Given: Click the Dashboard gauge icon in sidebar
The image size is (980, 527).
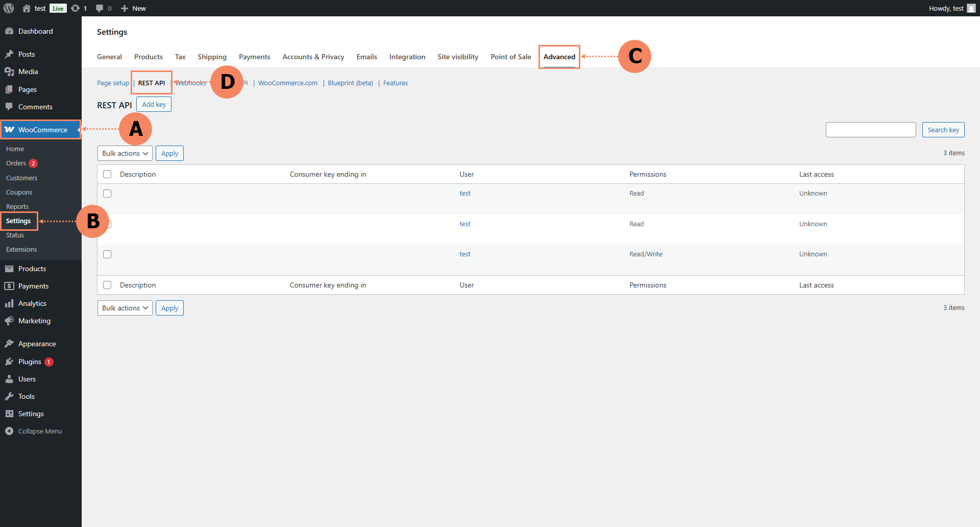Looking at the screenshot, I should point(9,31).
